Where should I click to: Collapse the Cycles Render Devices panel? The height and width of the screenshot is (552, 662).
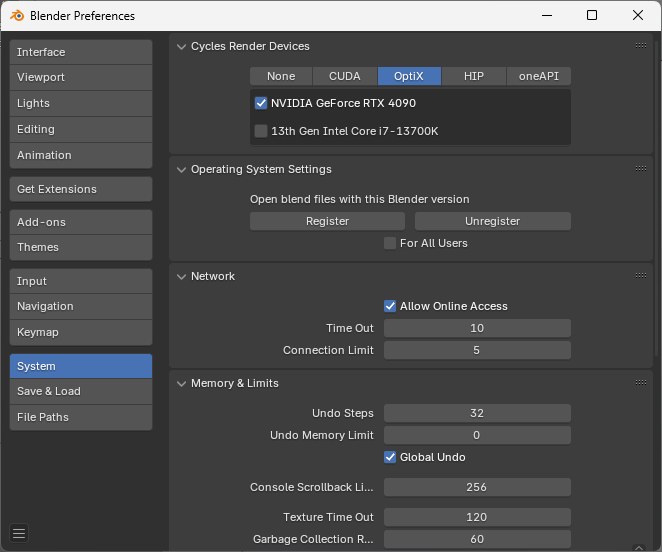click(x=181, y=46)
